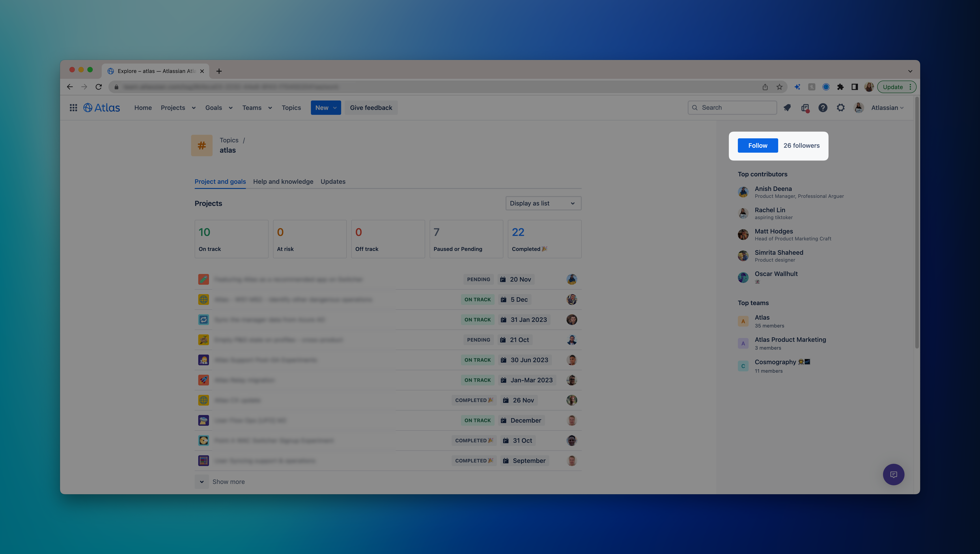Open the app switcher grid icon
Image resolution: width=980 pixels, height=554 pixels.
(x=73, y=108)
